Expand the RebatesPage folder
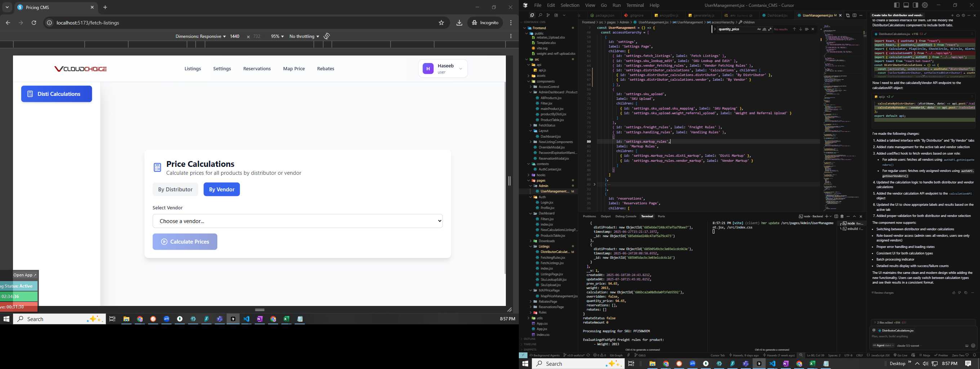The width and height of the screenshot is (980, 369). pyautogui.click(x=547, y=302)
